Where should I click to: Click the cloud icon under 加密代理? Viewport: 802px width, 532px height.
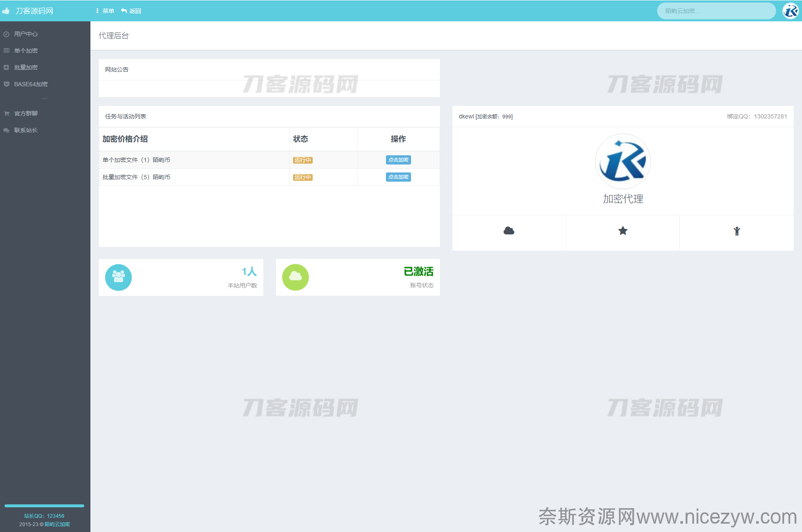509,231
